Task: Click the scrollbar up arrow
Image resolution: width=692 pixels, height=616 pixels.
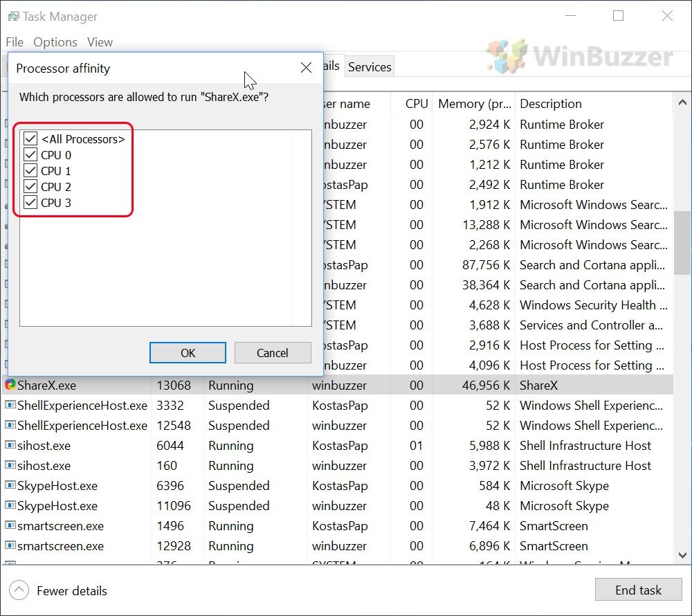Action: [682, 102]
